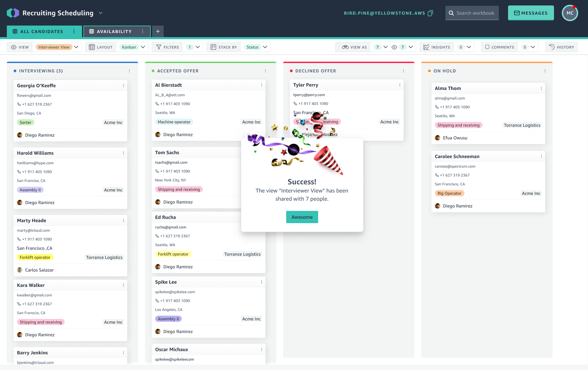Expand the Recruiting Scheduling workbook chevron

pos(100,13)
